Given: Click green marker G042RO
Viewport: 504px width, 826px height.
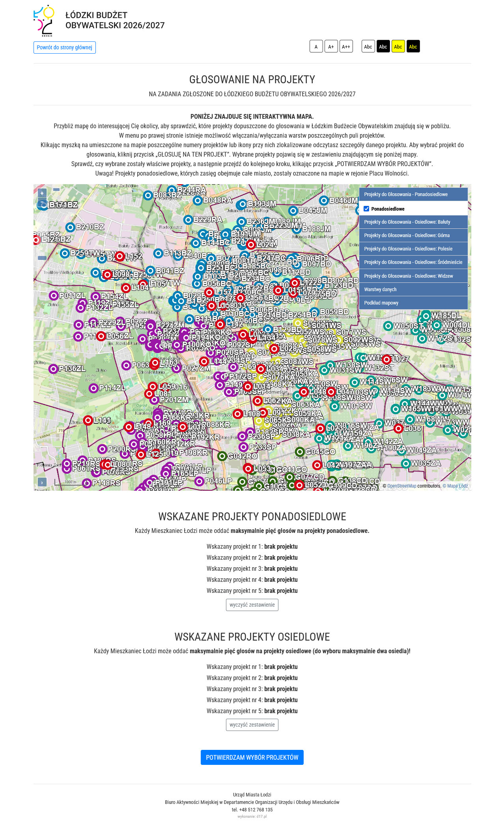Looking at the screenshot, I should point(222,456).
